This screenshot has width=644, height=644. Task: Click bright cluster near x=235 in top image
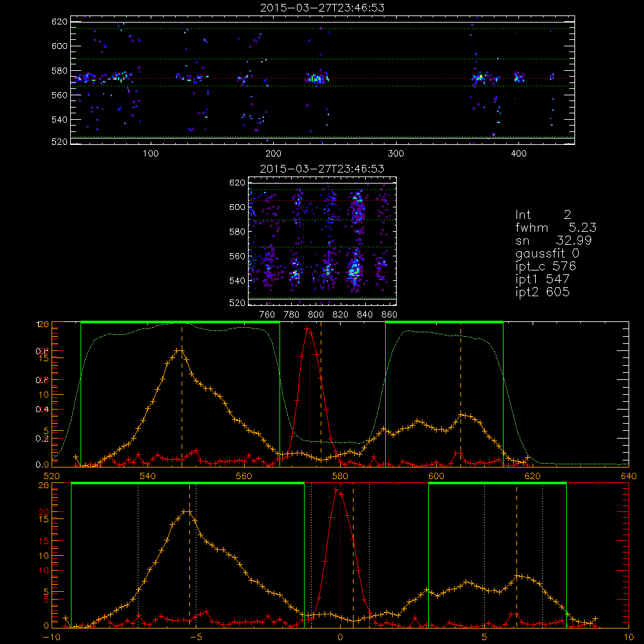(317, 78)
